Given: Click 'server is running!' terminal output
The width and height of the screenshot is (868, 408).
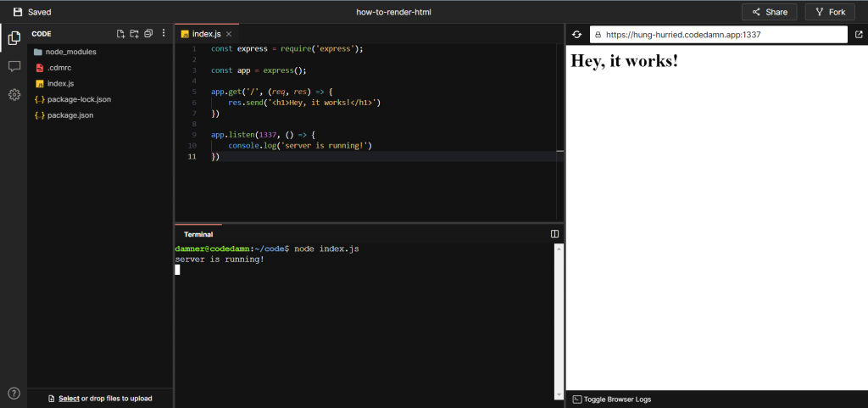Looking at the screenshot, I should (220, 259).
